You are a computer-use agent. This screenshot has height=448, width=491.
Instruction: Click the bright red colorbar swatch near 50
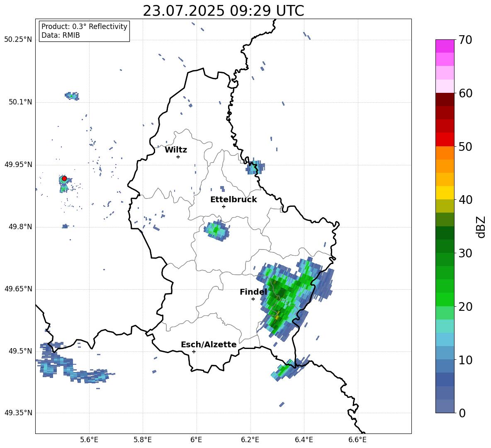click(445, 140)
